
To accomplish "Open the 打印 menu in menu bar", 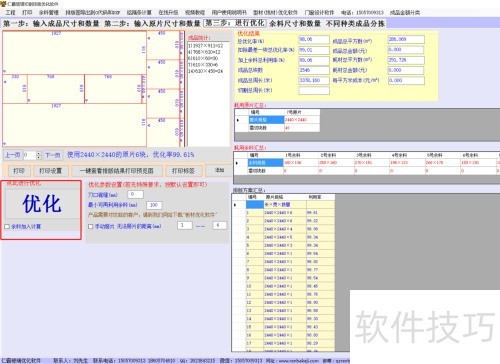I will point(27,12).
